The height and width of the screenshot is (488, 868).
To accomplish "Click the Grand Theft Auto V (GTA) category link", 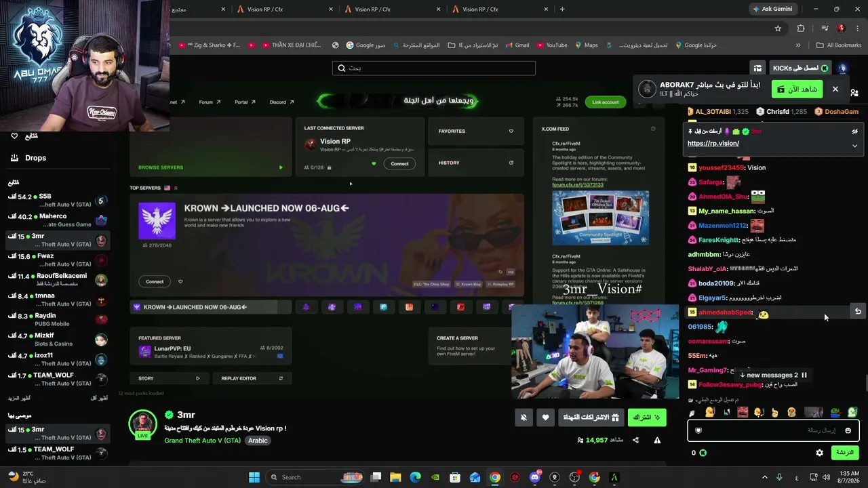I will [x=202, y=441].
